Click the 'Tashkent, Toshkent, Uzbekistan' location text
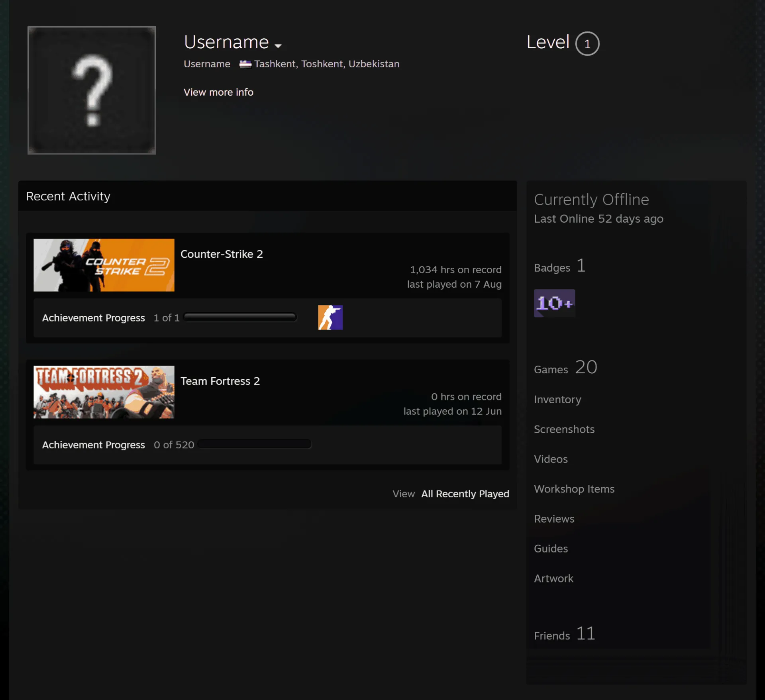 pos(327,64)
